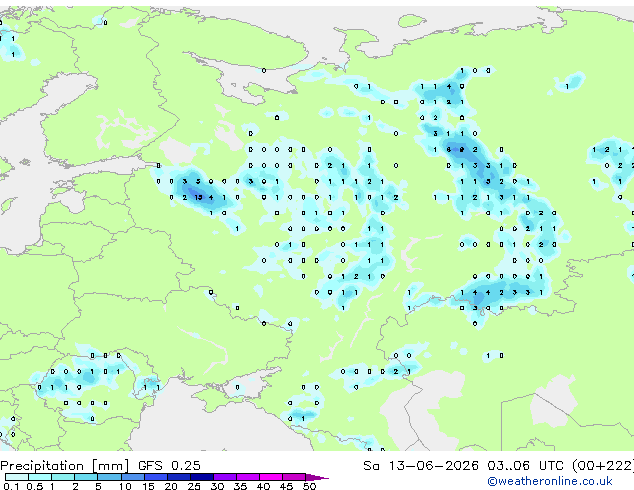Screen dimensions: 634x490
Task: Pick the 10–15 mm blue legend swatch
Action: point(132,477)
